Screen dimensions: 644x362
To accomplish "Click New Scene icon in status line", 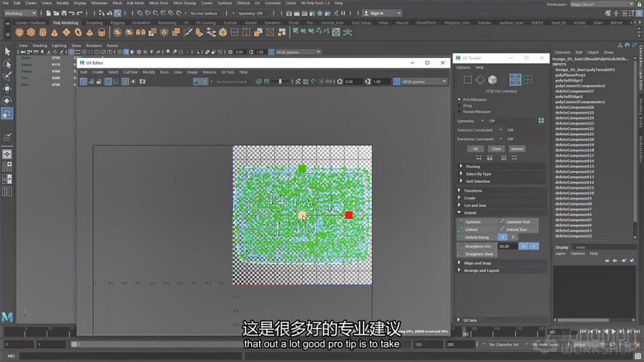I will tap(48, 13).
